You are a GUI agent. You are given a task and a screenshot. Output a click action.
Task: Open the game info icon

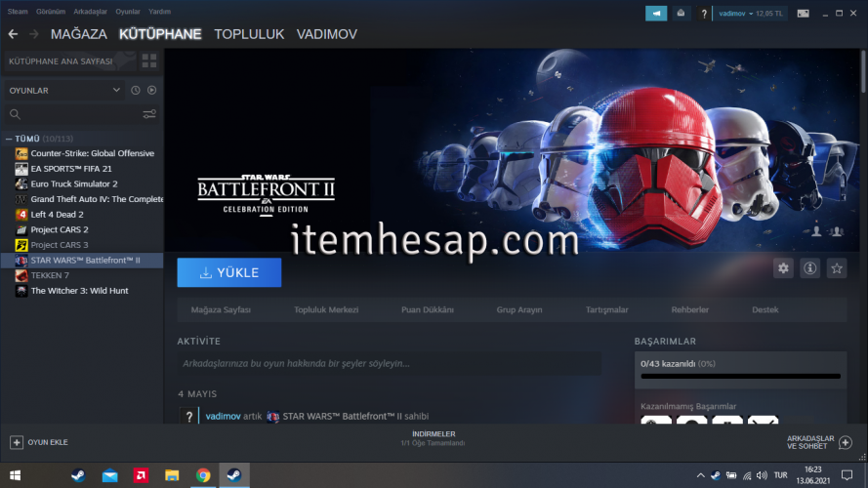click(x=809, y=267)
